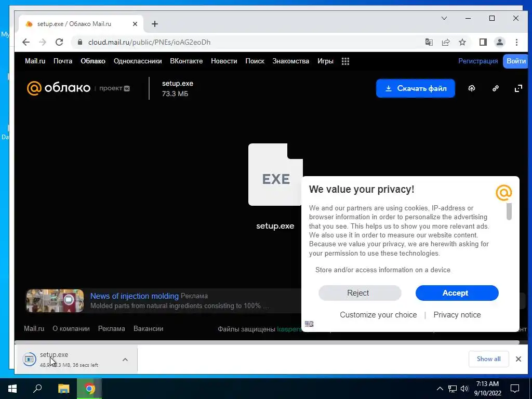Open the translate page icon
Viewport: 532px width, 399px height.
click(x=429, y=42)
